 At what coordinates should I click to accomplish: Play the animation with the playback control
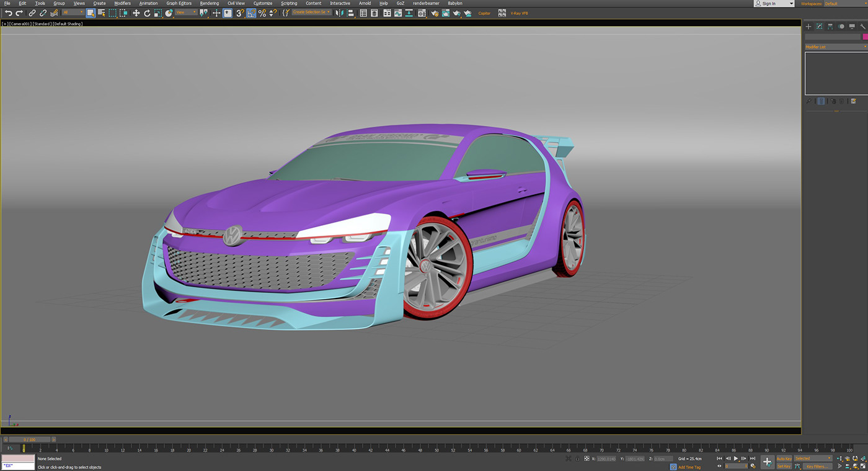(736, 458)
